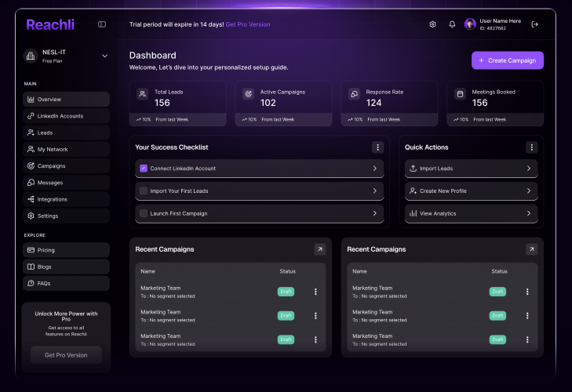Follow the Get Pro Version link in trial banner
The height and width of the screenshot is (392, 572).
click(x=248, y=24)
